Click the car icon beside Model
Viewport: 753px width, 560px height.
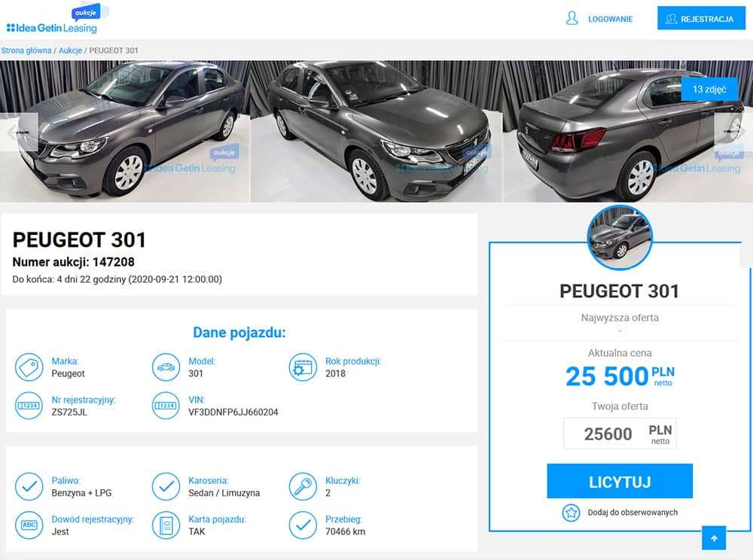[x=166, y=367]
